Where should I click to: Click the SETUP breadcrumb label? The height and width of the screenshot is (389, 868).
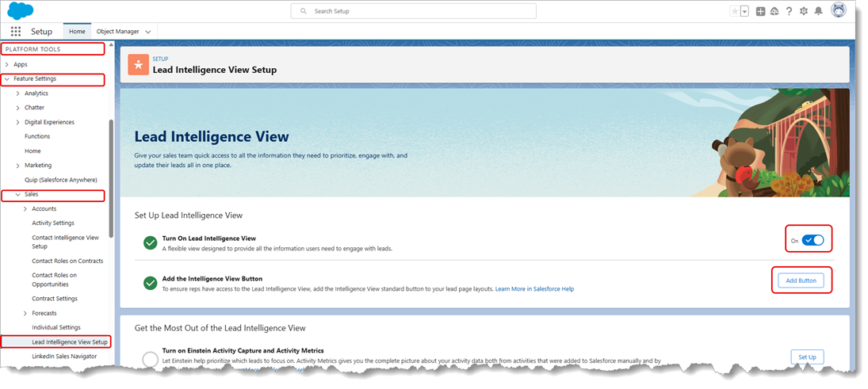coord(161,59)
